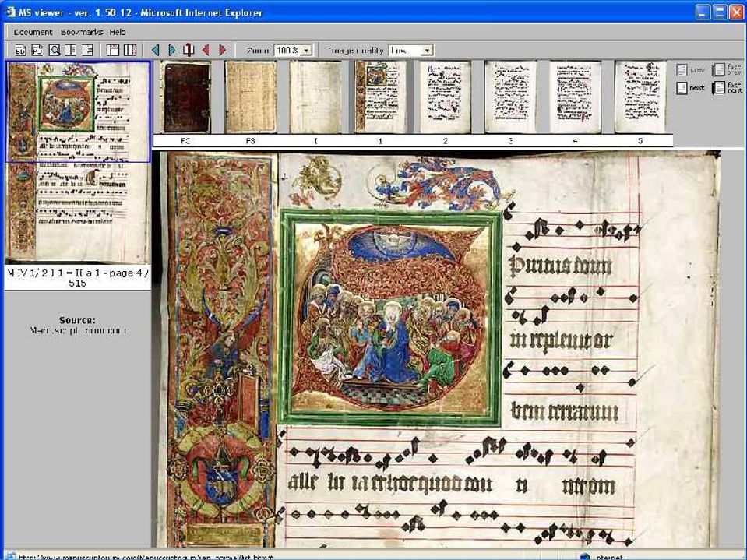Click the MS viewer icon in the title bar
747x560 pixels.
[10, 12]
